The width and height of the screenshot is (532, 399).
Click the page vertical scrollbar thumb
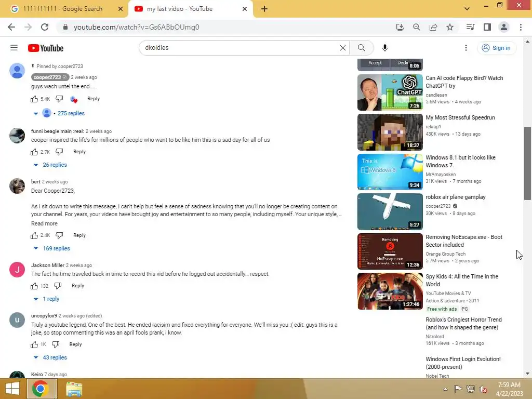coord(527,164)
